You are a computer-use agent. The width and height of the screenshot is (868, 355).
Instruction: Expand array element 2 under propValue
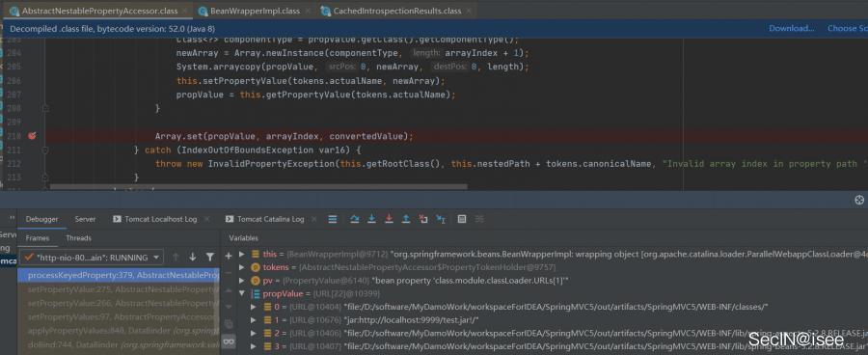pyautogui.click(x=254, y=334)
